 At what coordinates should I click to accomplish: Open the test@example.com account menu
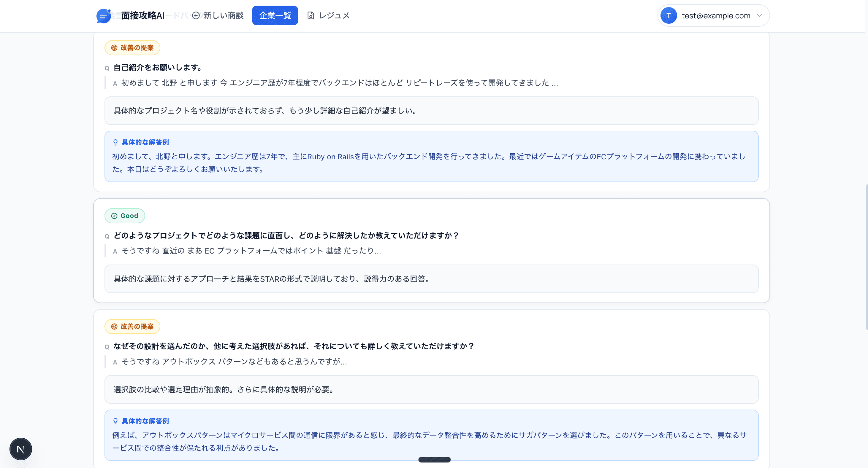(713, 15)
